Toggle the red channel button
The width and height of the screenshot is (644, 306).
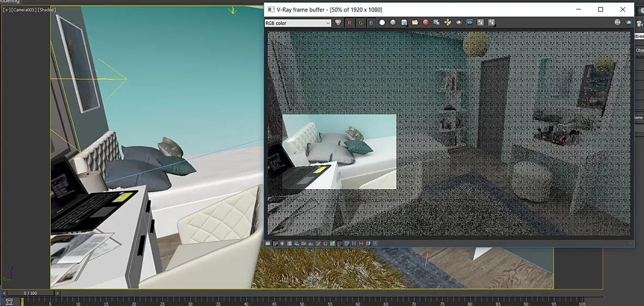click(349, 23)
